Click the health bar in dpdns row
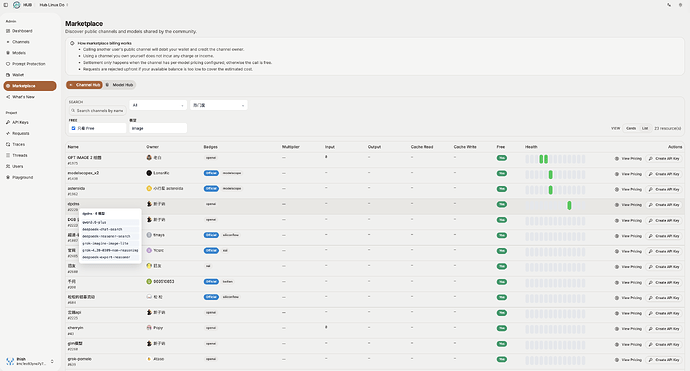 (555, 206)
